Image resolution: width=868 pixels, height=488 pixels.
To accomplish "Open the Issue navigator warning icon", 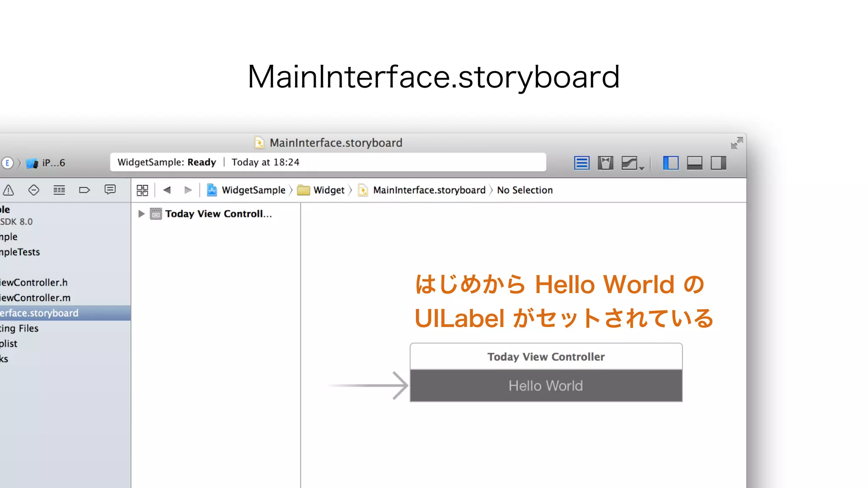I will [8, 190].
